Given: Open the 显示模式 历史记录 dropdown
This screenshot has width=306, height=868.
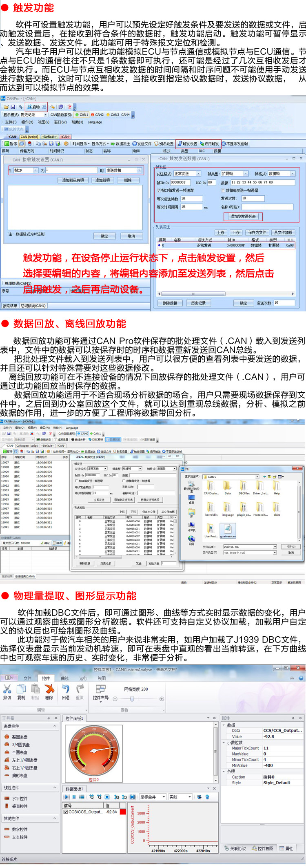Looking at the screenshot, I should (45, 115).
